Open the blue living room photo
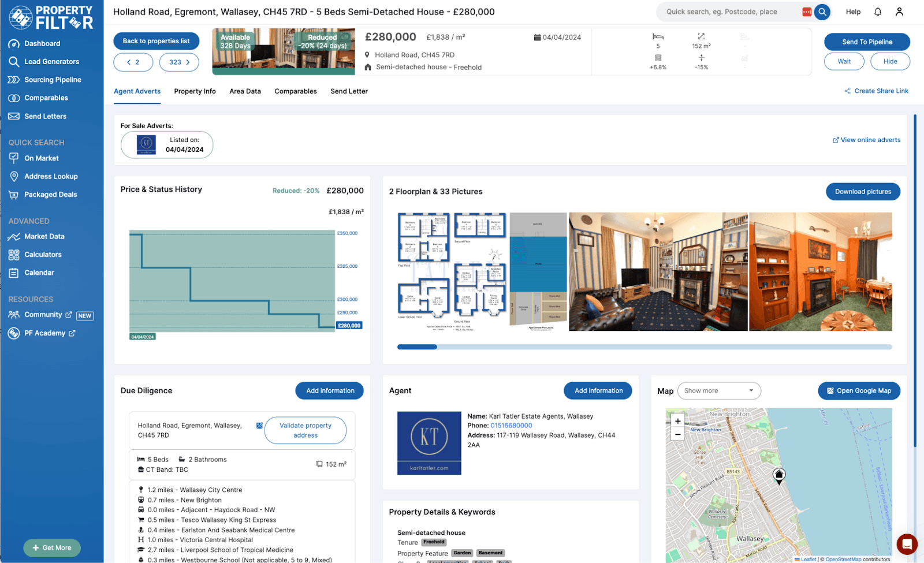Viewport: 924px width, 563px height. pos(658,272)
